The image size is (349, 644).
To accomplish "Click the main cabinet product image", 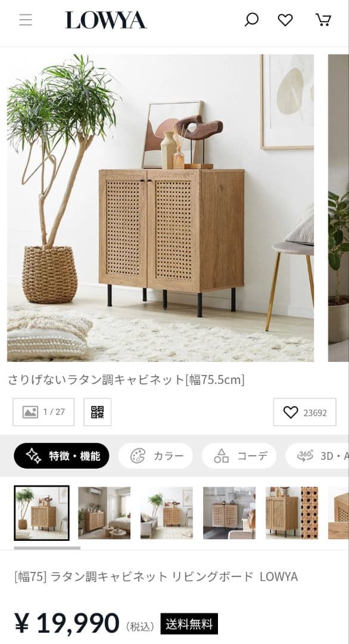I will coord(160,208).
